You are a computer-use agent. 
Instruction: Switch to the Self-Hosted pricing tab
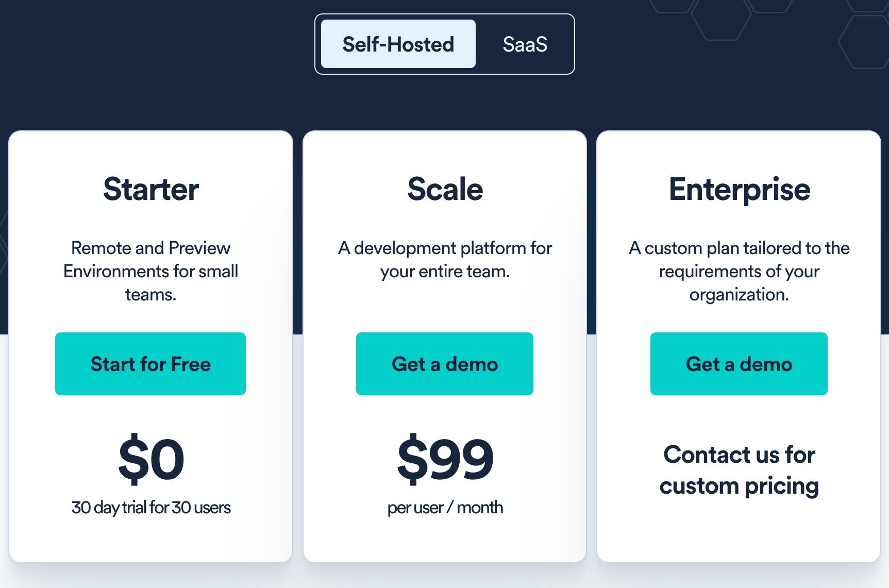click(x=398, y=44)
